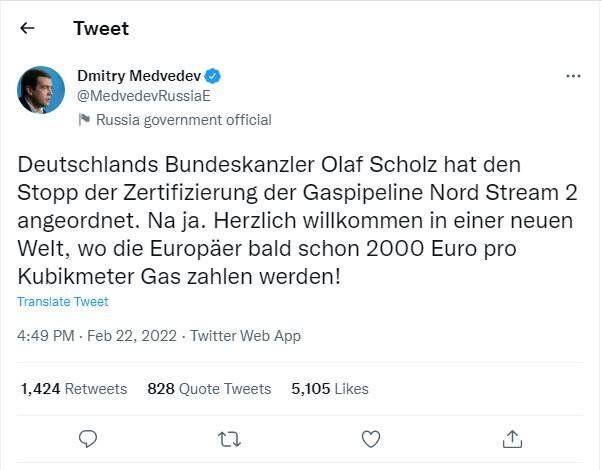602x470 pixels.
Task: Click the @MedvedevRussiaE handle
Action: tap(143, 95)
